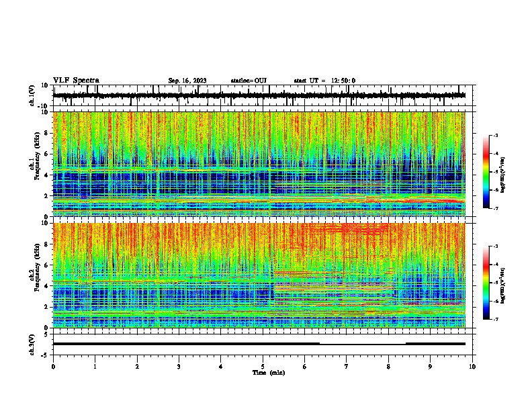Click time axis tick label "10"

point(472,367)
